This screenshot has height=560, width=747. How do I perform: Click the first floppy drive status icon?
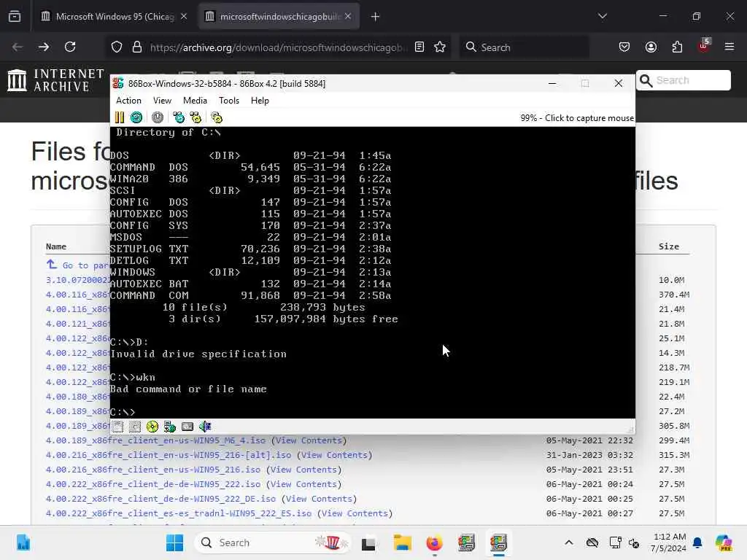pos(117,427)
